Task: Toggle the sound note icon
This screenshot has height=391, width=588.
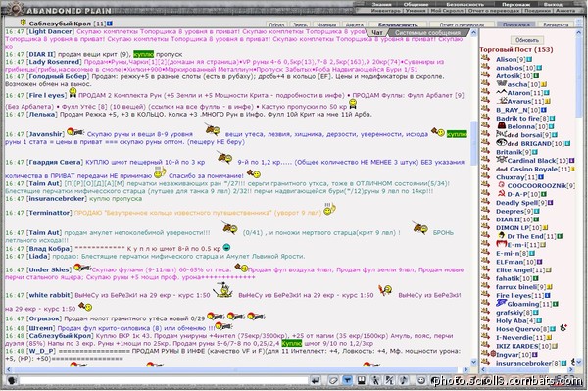Action: (x=404, y=381)
